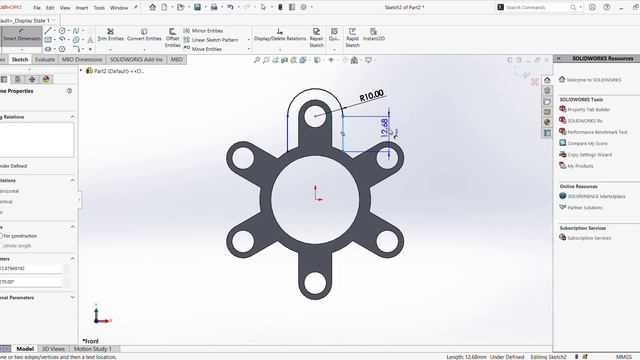Toggle the For construction checkbox
640x360 pixels.
pos(1,236)
